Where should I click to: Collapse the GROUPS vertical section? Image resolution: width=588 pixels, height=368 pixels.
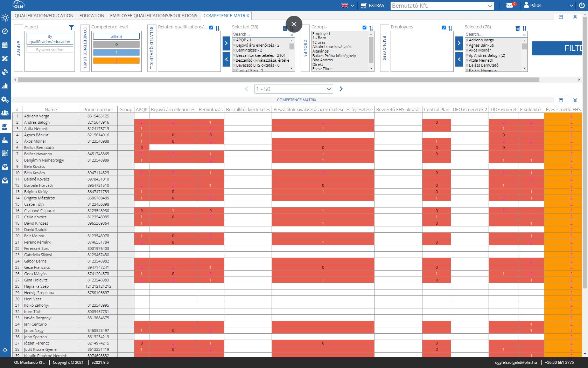pos(305,48)
